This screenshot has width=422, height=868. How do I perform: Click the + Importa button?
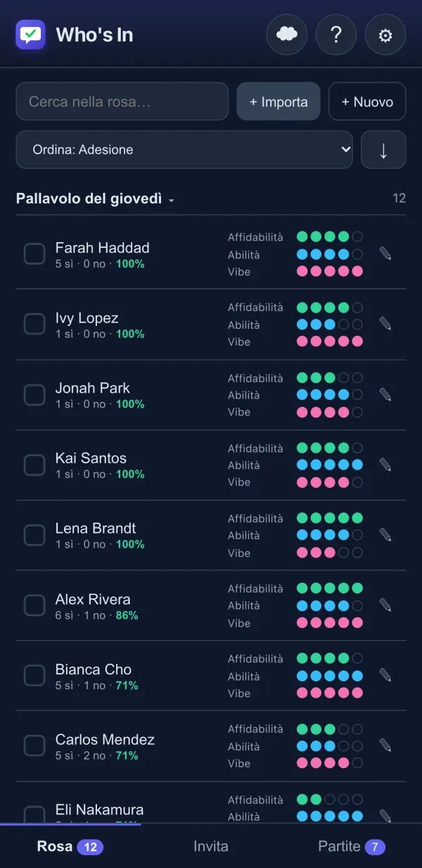pos(279,101)
